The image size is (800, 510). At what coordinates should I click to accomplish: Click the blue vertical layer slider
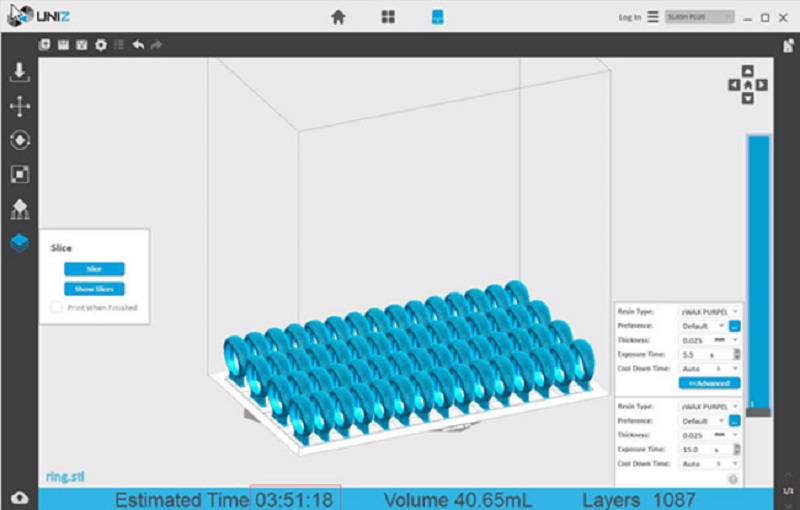coord(758,270)
